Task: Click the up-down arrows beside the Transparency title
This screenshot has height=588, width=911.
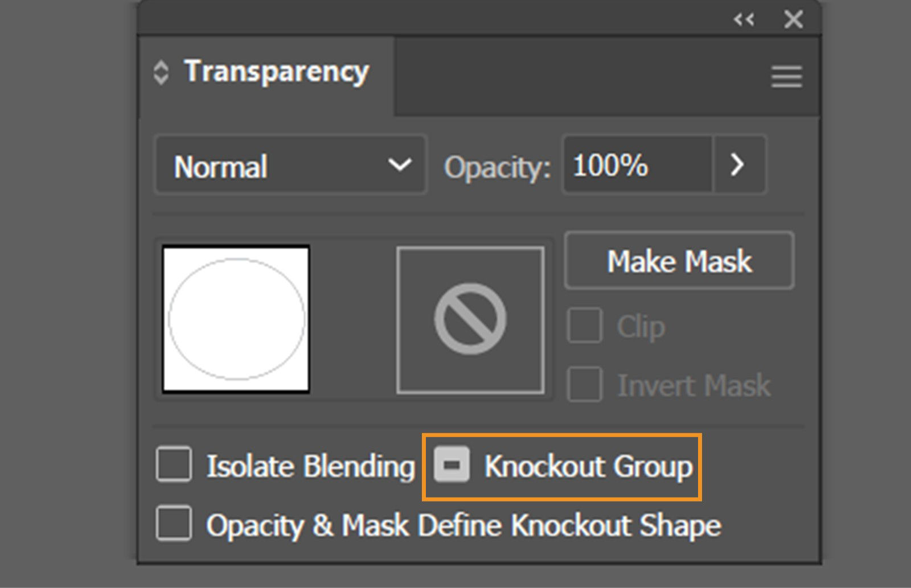Action: [x=161, y=72]
